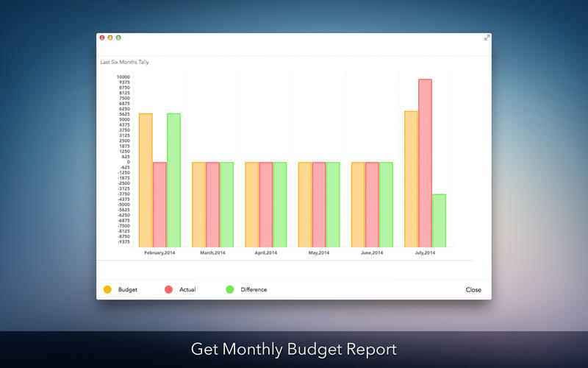Screen dimensions: 588x368
Task: Select the April 2014 orange budget bar
Action: point(252,205)
